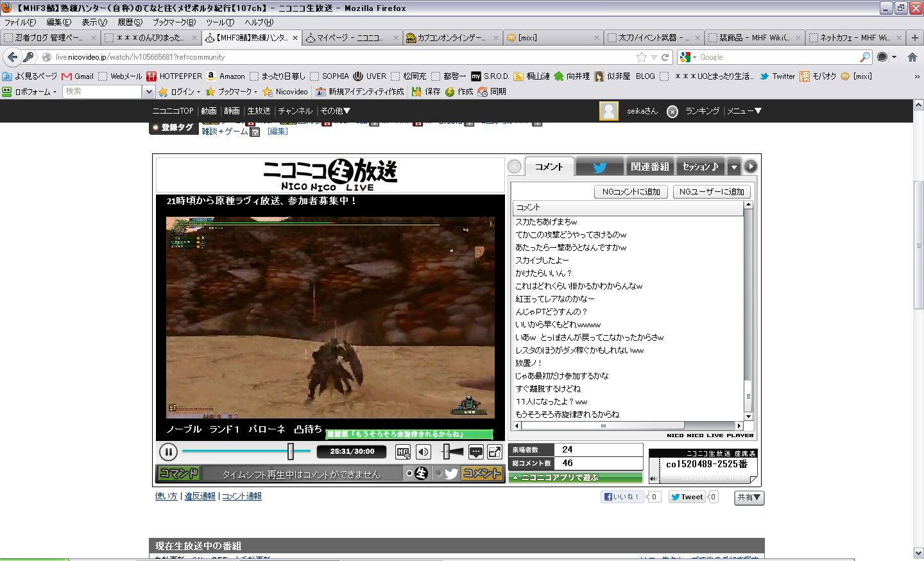Image resolution: width=924 pixels, height=561 pixels.
Task: Reload the page with refresh icon
Action: click(x=665, y=57)
